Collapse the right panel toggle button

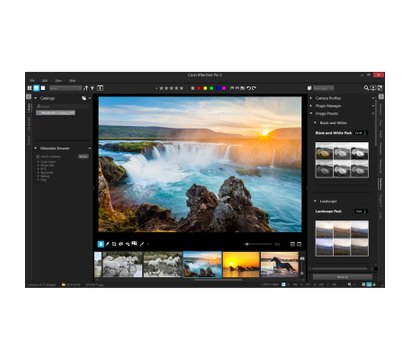click(381, 97)
